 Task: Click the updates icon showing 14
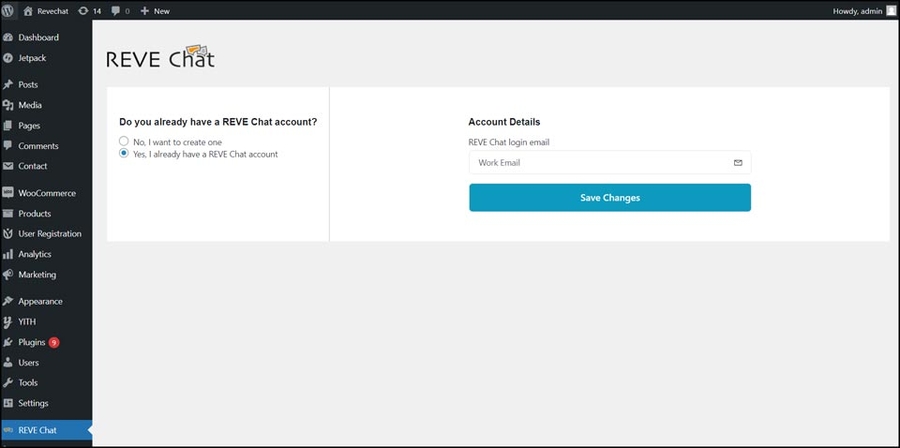pos(90,11)
